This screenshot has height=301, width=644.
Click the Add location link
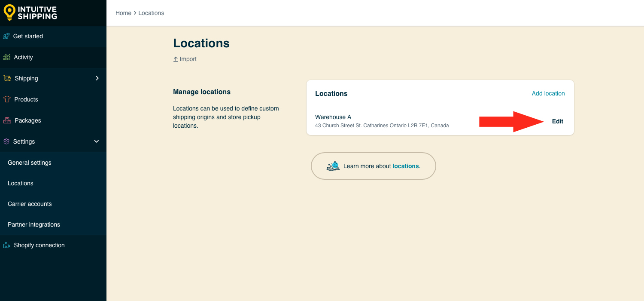point(548,93)
